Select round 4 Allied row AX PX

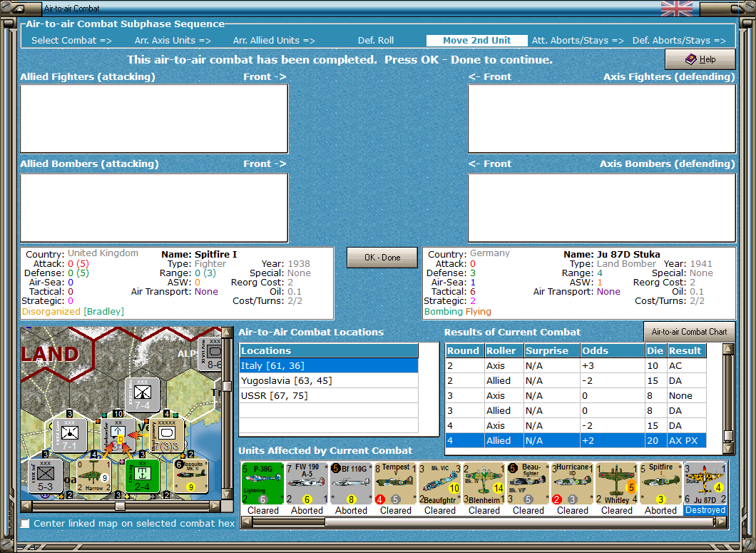click(576, 440)
